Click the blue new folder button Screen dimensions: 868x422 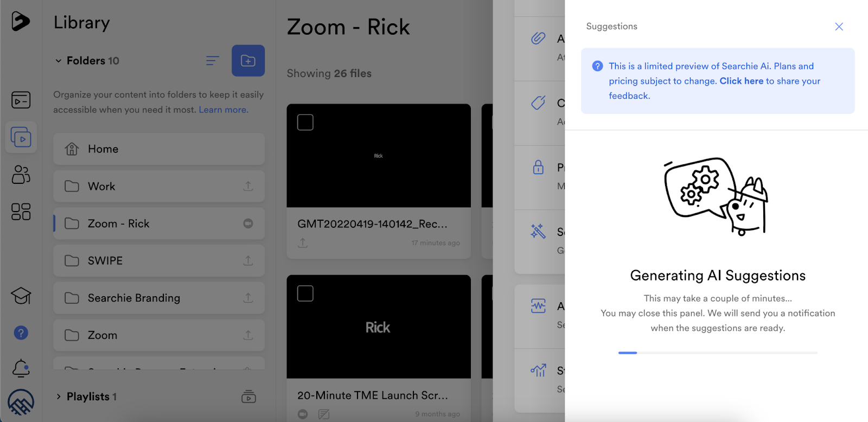pos(248,61)
